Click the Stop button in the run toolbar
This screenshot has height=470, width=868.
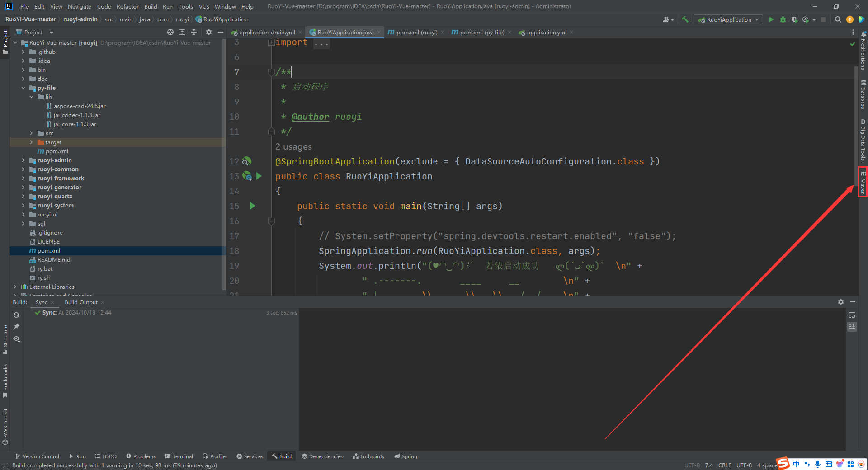coord(823,19)
